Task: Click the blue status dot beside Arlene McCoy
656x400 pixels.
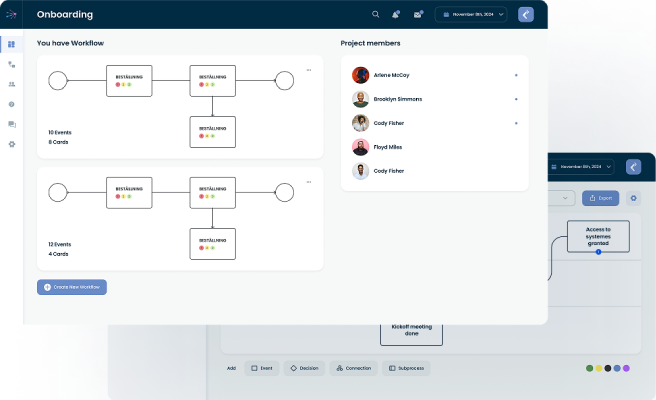Action: pyautogui.click(x=516, y=75)
